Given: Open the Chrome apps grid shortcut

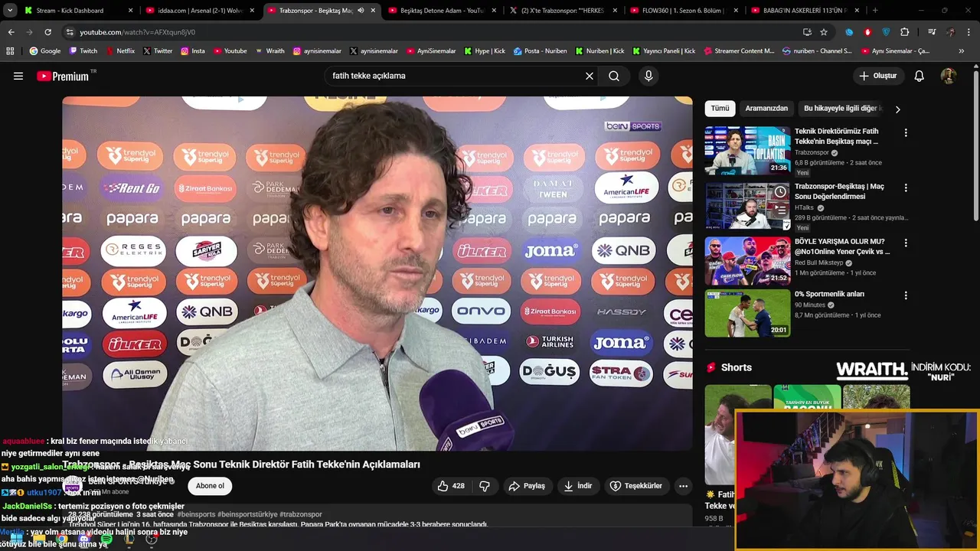Looking at the screenshot, I should tap(10, 51).
